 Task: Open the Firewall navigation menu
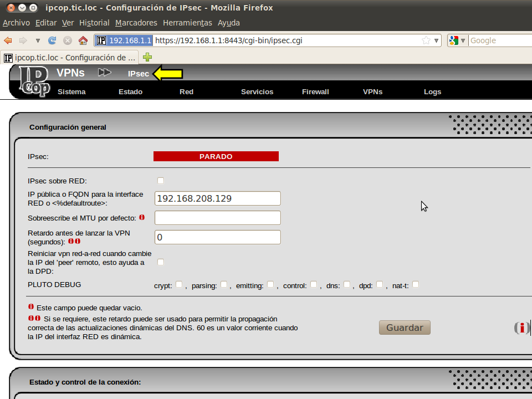(x=315, y=92)
